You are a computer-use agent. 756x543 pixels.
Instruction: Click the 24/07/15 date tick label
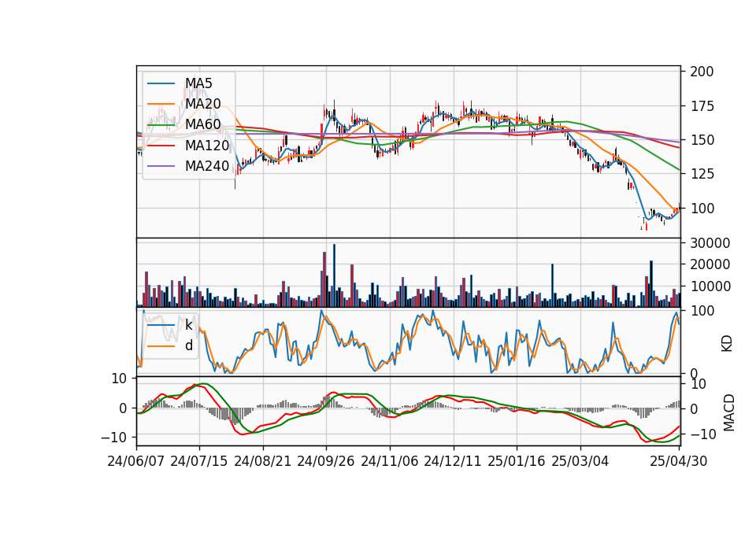coord(198,461)
